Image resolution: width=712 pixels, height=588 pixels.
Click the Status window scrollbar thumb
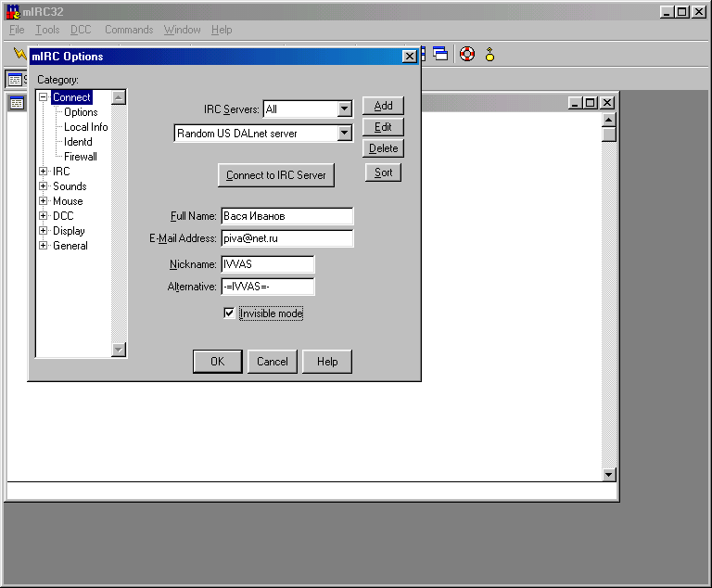[608, 134]
